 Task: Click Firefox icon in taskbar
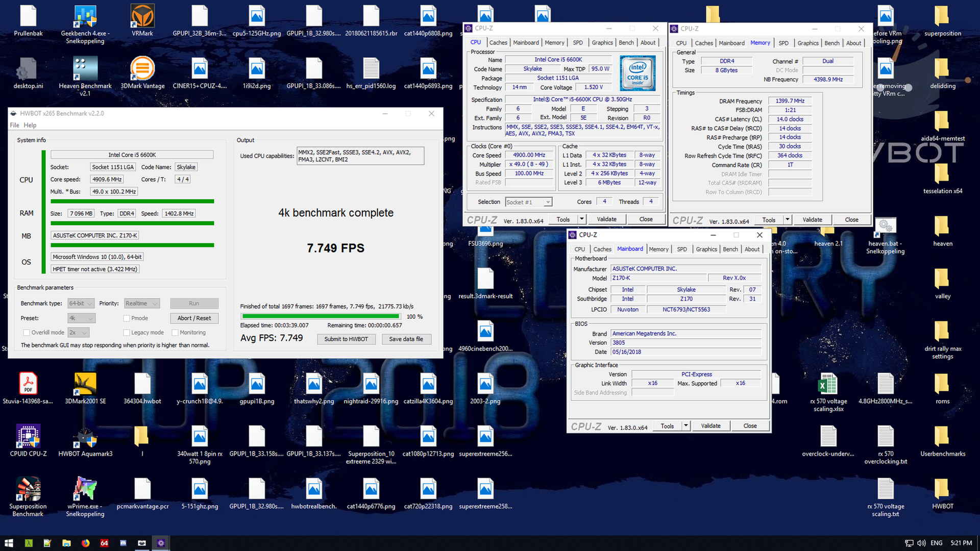click(x=85, y=543)
